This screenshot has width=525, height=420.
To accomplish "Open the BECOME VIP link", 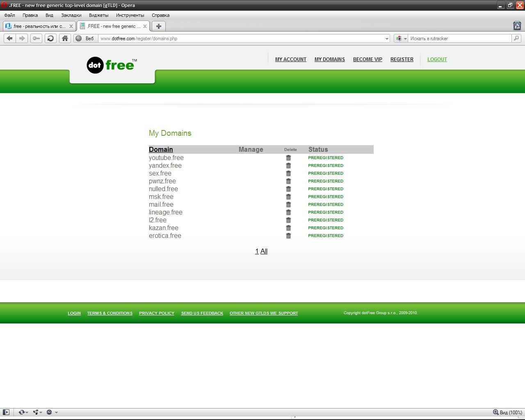I will click(367, 59).
